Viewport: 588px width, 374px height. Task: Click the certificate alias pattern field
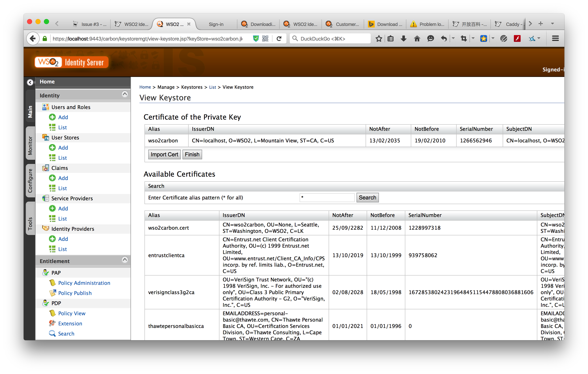327,198
